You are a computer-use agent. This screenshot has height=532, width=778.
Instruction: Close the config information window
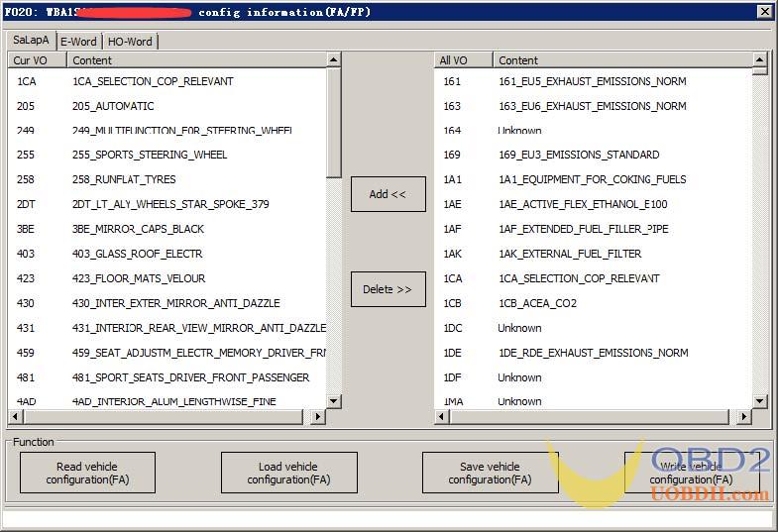pyautogui.click(x=764, y=12)
